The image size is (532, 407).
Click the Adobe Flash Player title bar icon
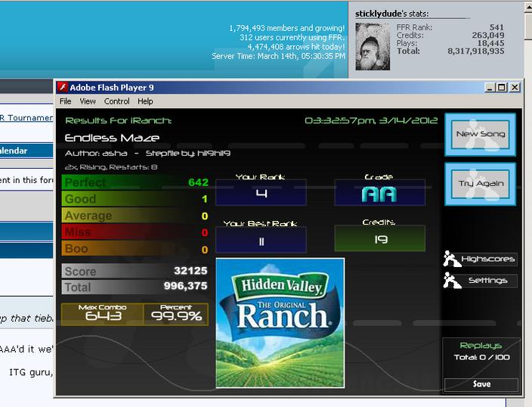point(62,88)
